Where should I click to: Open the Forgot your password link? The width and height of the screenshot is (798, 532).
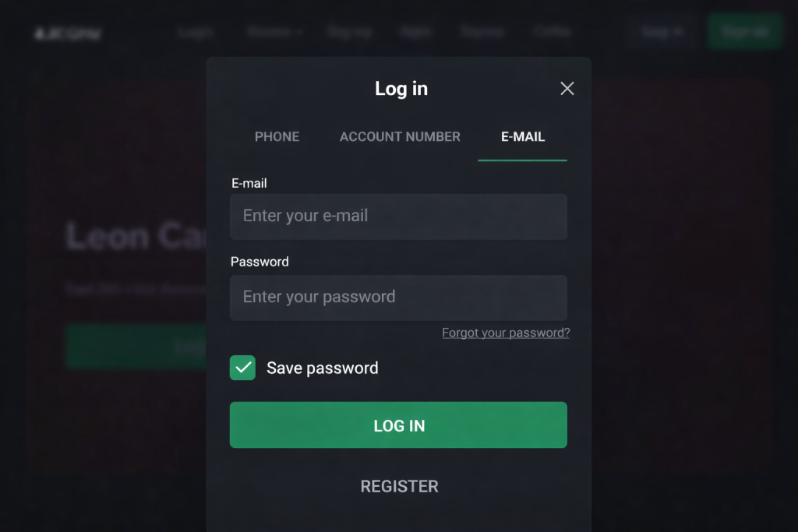coord(506,333)
